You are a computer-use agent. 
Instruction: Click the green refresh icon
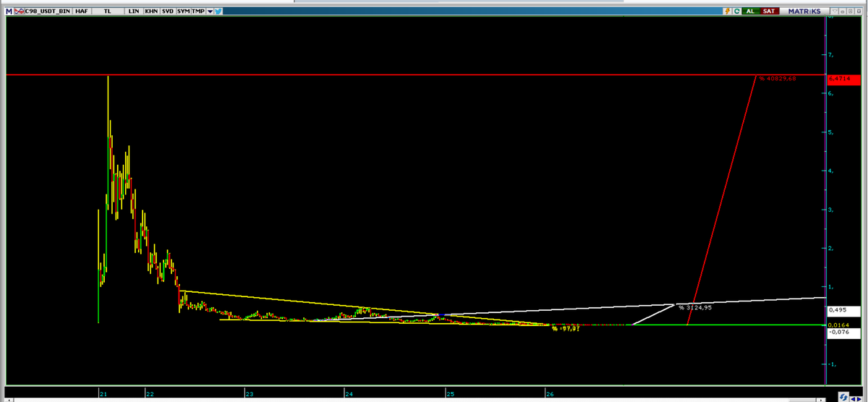pyautogui.click(x=736, y=12)
